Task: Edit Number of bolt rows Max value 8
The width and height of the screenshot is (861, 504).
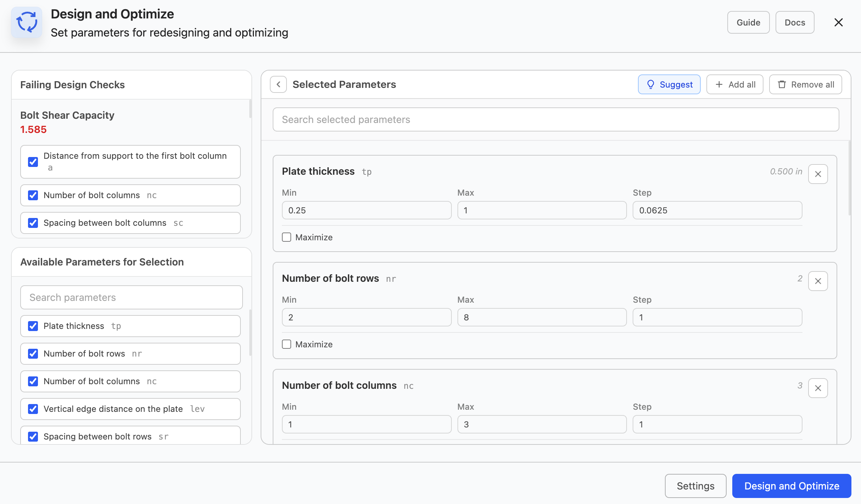Action: tap(542, 317)
